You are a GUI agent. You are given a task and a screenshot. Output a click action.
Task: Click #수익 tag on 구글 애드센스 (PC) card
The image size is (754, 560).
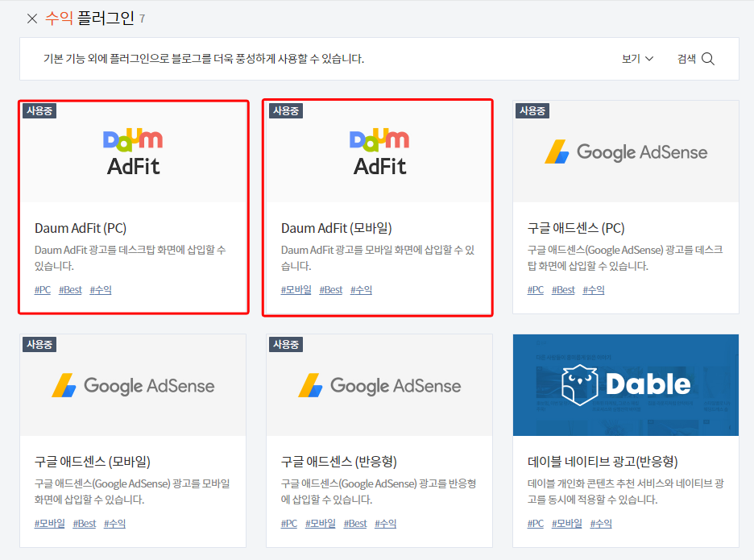[594, 290]
